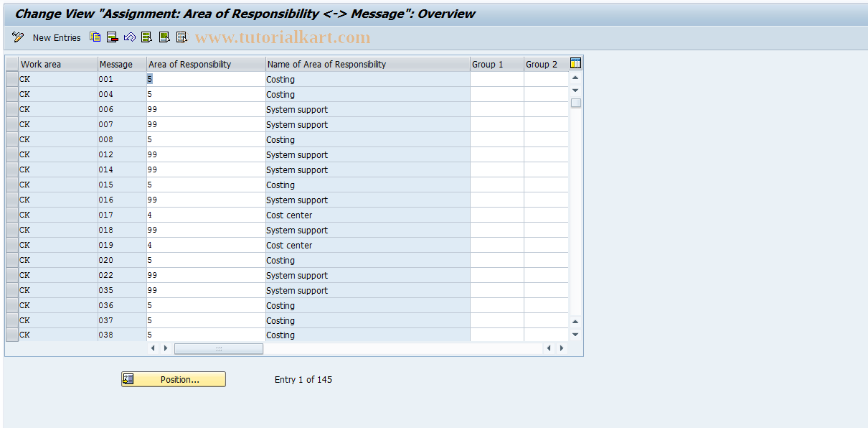
Task: Click 'Cost center' name in message 019 row
Action: click(x=289, y=246)
